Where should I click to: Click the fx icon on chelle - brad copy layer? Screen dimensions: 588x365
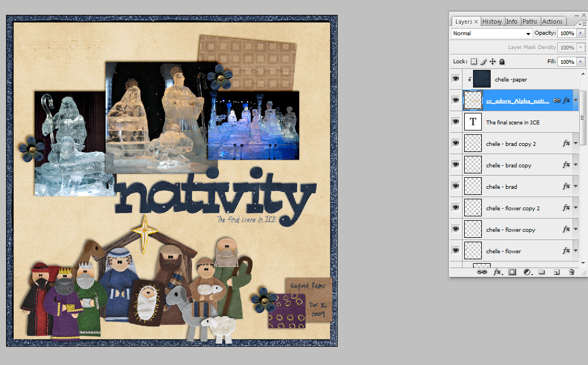(x=566, y=165)
